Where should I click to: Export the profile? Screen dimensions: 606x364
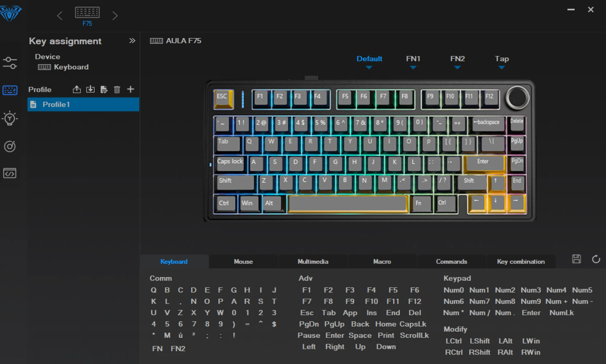pos(76,90)
